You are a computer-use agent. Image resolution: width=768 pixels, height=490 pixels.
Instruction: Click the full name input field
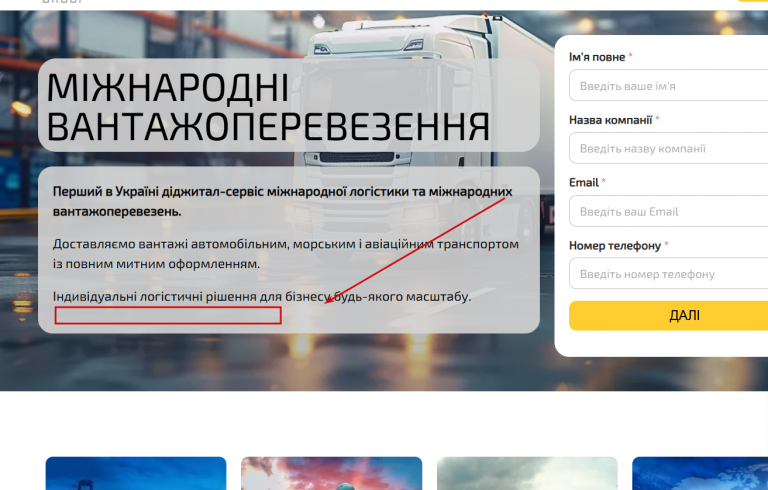click(x=669, y=85)
